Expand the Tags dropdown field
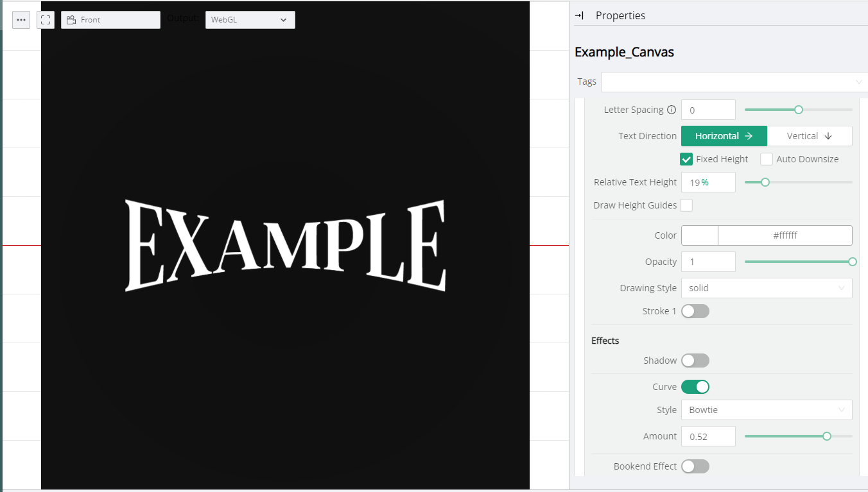 point(733,82)
